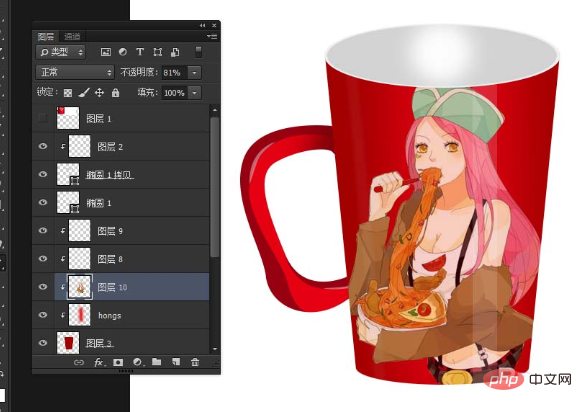Hide the 椭圆 1 layer
Screen dimensions: 582x412
[x=43, y=202]
